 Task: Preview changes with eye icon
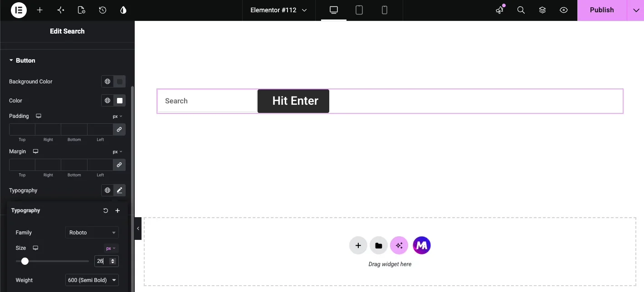564,10
